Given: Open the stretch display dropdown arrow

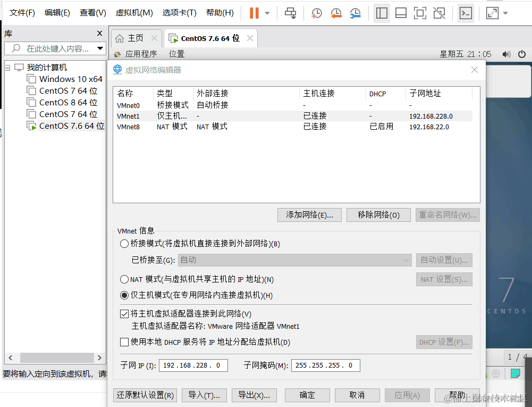Looking at the screenshot, I should click(x=505, y=13).
